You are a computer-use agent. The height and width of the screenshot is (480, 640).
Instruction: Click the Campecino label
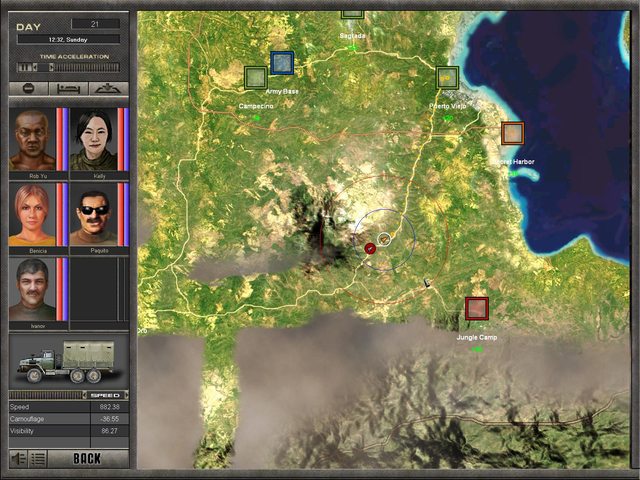point(256,106)
